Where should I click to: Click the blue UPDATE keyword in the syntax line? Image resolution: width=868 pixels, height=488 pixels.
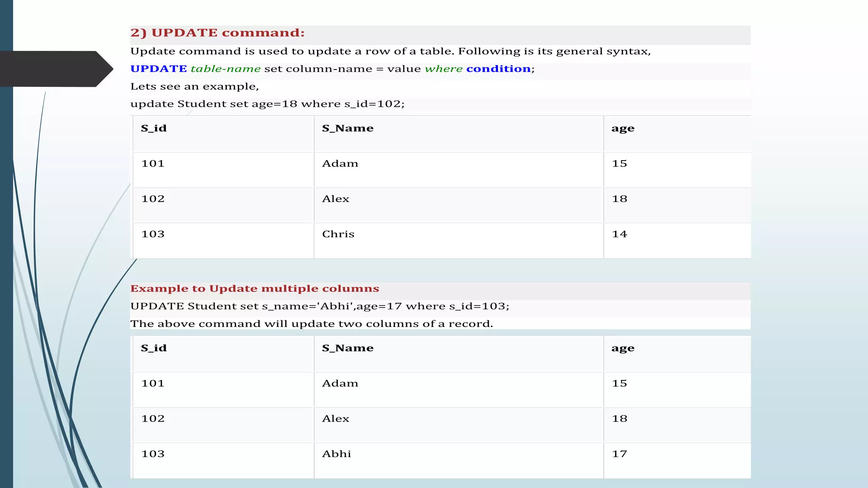tap(159, 69)
